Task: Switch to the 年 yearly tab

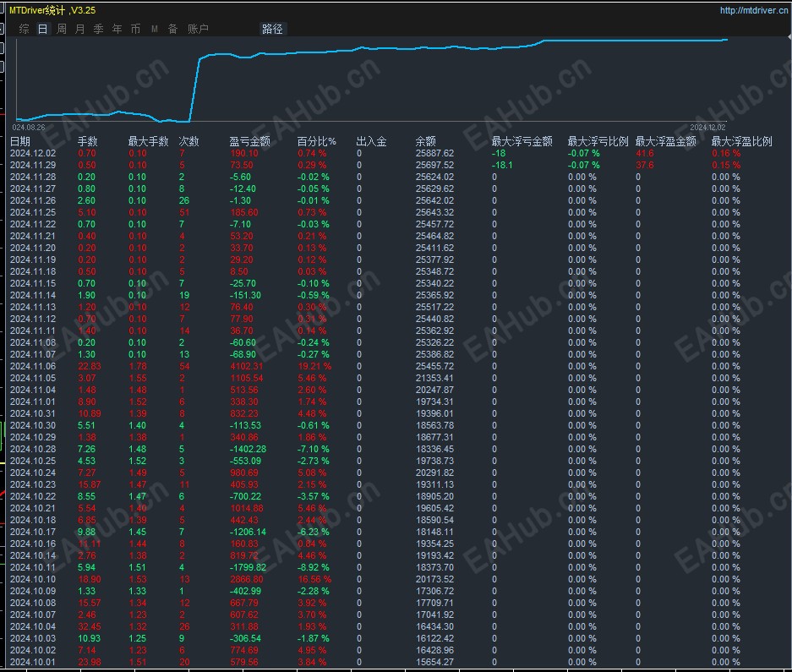Action: pyautogui.click(x=117, y=29)
